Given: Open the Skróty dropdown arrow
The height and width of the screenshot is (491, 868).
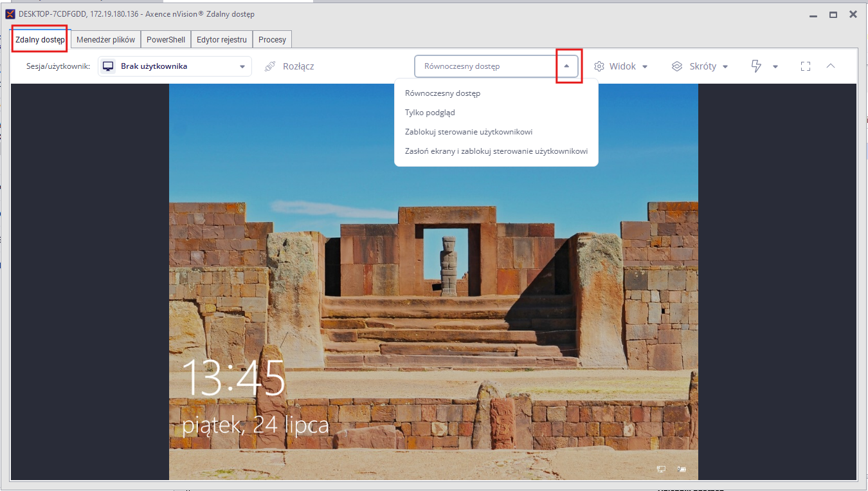Looking at the screenshot, I should pyautogui.click(x=725, y=66).
